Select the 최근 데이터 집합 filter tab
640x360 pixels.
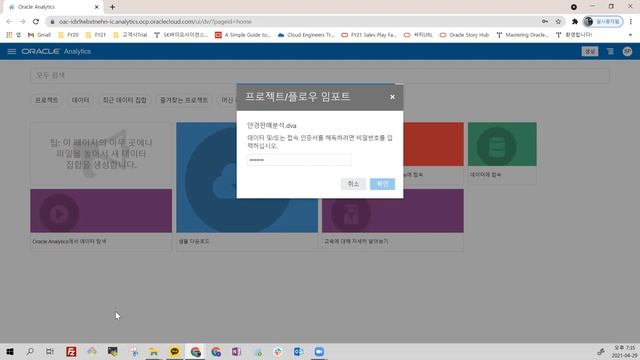pos(124,100)
